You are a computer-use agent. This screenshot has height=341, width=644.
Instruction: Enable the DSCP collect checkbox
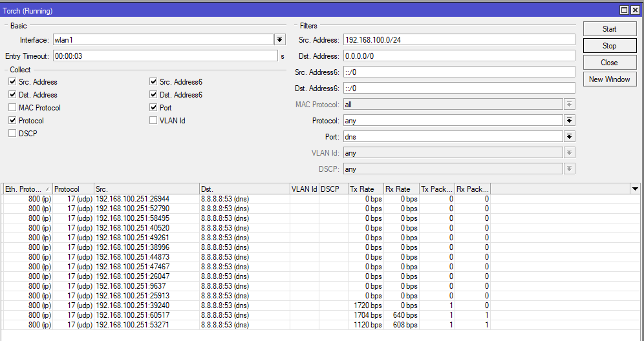click(x=12, y=133)
